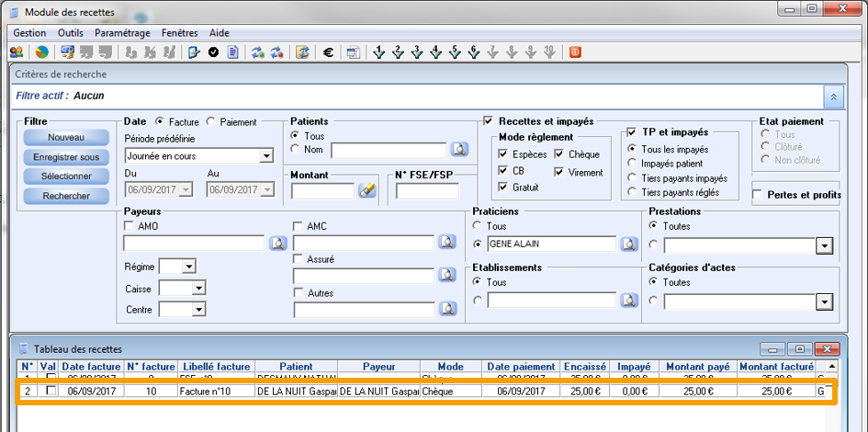Select the Paiement date radio button

(x=210, y=121)
